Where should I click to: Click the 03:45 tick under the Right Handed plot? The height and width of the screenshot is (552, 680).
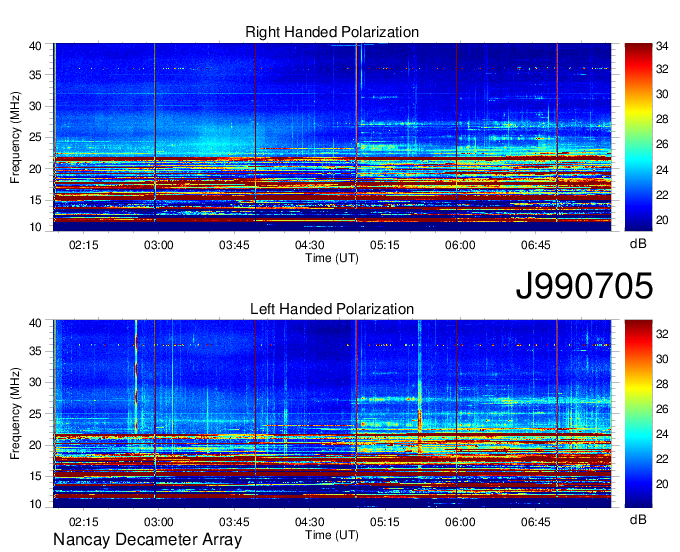234,245
